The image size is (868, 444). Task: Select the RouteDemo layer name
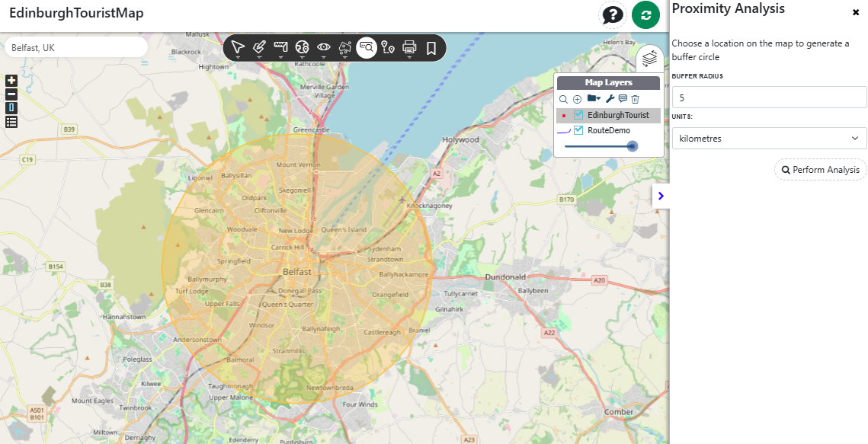tap(609, 130)
